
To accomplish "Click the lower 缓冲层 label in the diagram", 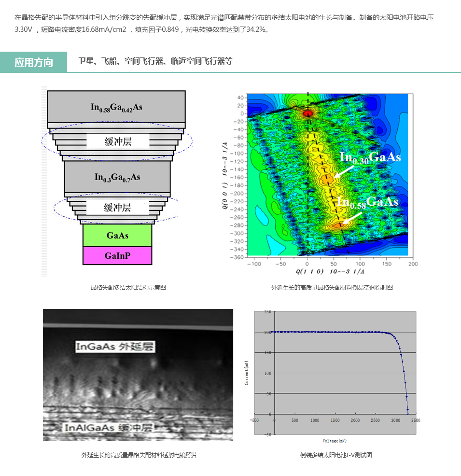I will pos(117,207).
